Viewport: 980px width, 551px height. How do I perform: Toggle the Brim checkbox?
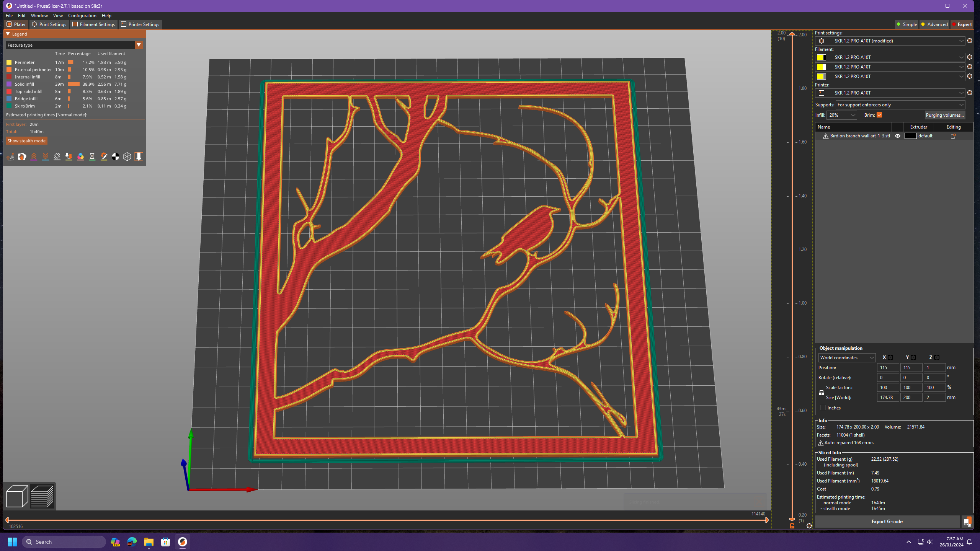879,115
